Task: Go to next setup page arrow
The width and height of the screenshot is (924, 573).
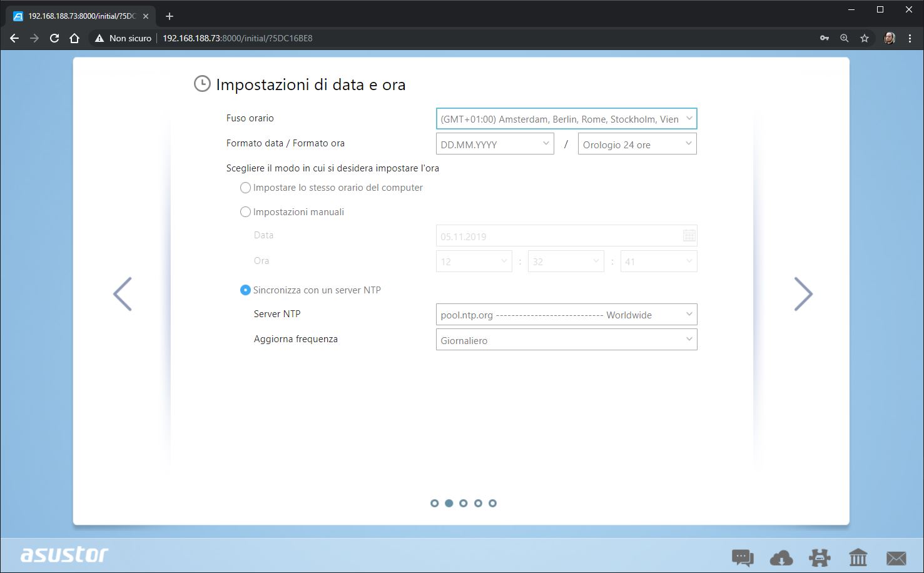Action: coord(803,294)
